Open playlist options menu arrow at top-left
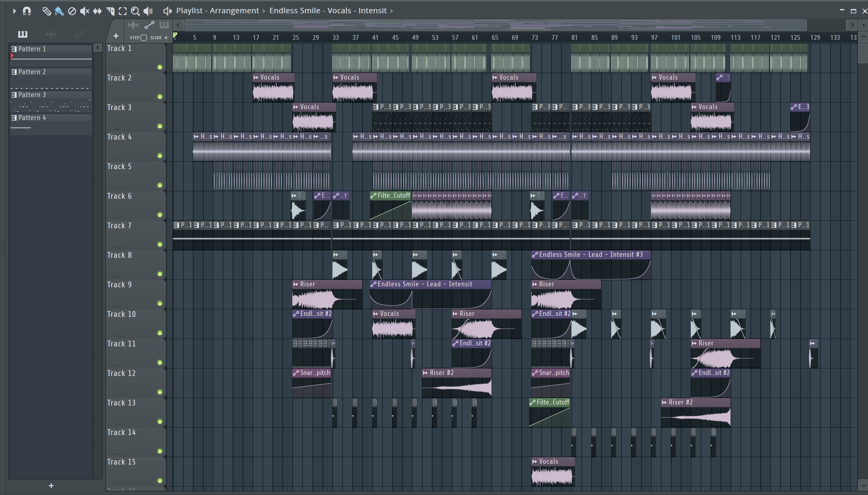The width and height of the screenshot is (868, 495). pos(14,11)
